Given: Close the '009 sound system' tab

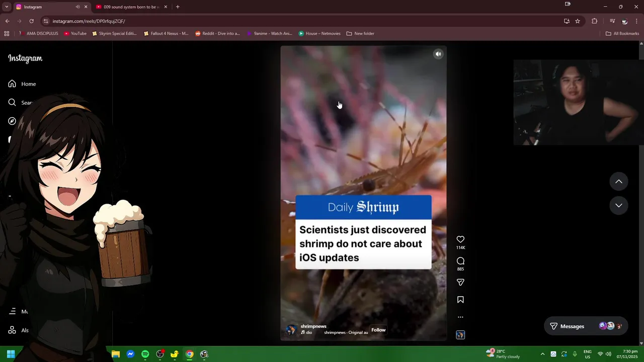Looking at the screenshot, I should 166,7.
